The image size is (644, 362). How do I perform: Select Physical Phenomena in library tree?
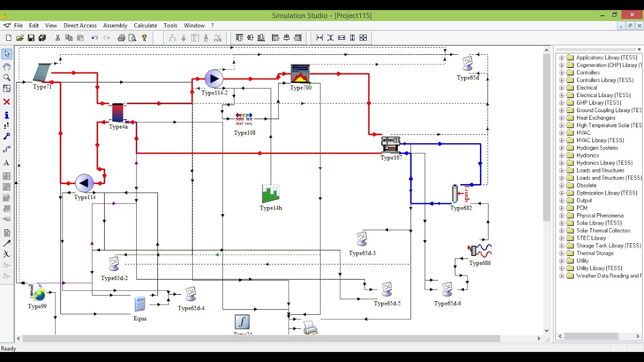coord(600,216)
